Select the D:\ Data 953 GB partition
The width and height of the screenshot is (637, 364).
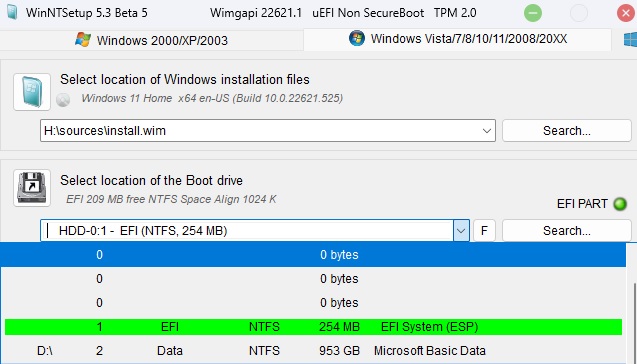(x=313, y=351)
